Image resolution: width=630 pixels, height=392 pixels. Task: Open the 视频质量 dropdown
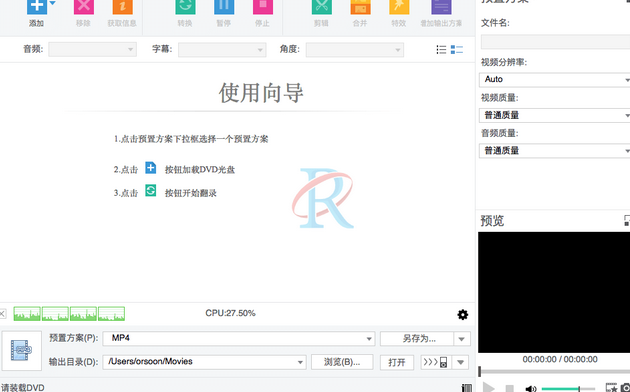[x=554, y=115]
